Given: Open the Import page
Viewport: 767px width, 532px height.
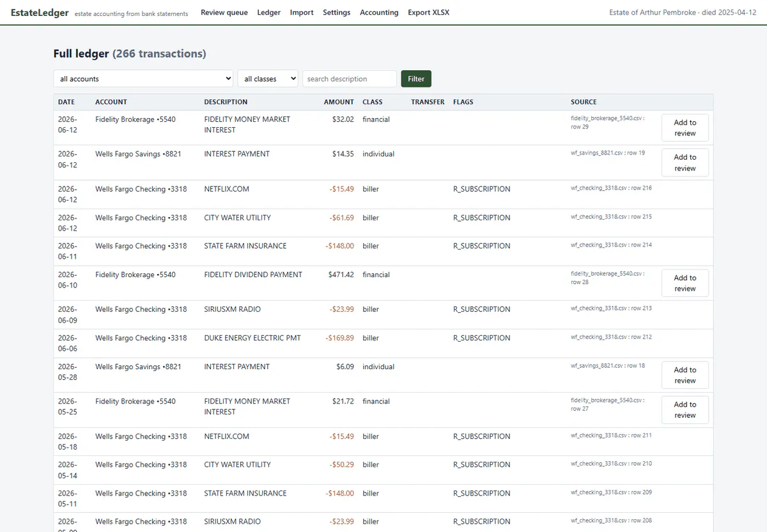Looking at the screenshot, I should tap(302, 12).
